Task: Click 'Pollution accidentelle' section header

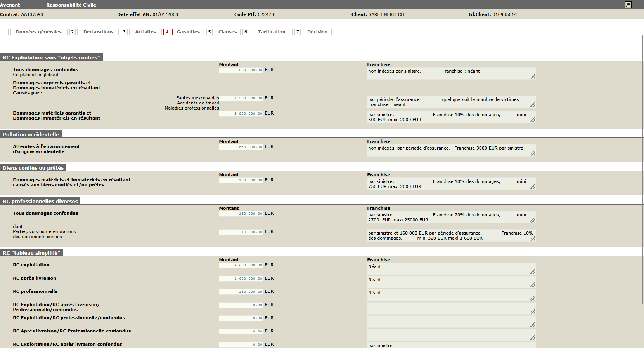Action: [31, 134]
